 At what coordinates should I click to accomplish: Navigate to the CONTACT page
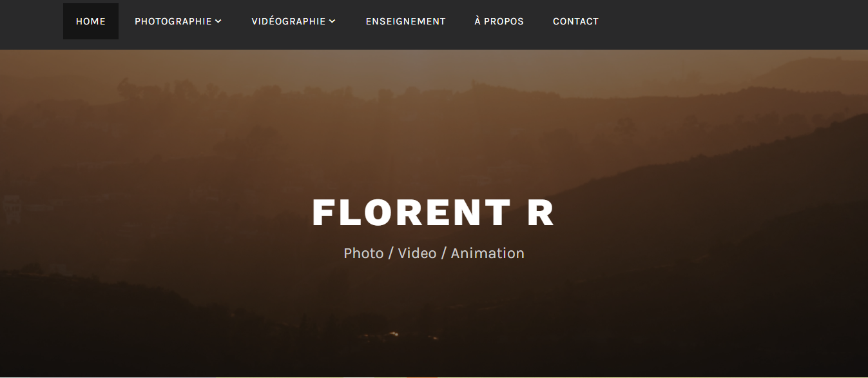point(575,21)
